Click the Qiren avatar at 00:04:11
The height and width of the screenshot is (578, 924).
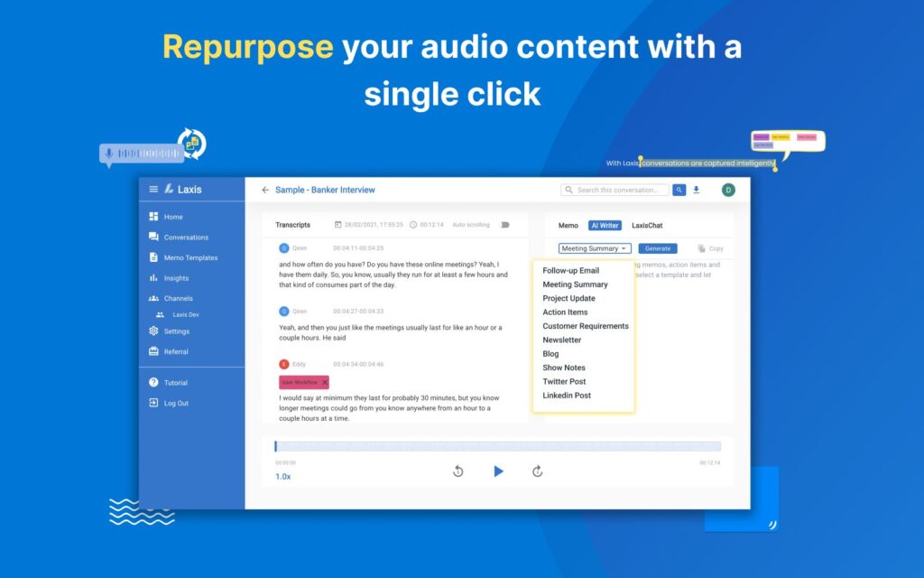pyautogui.click(x=284, y=248)
